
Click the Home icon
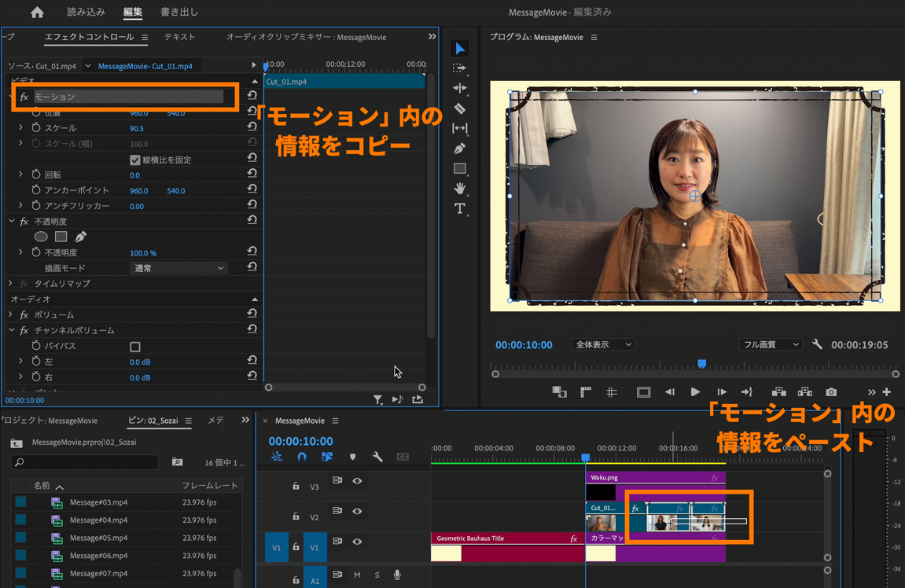click(x=37, y=13)
